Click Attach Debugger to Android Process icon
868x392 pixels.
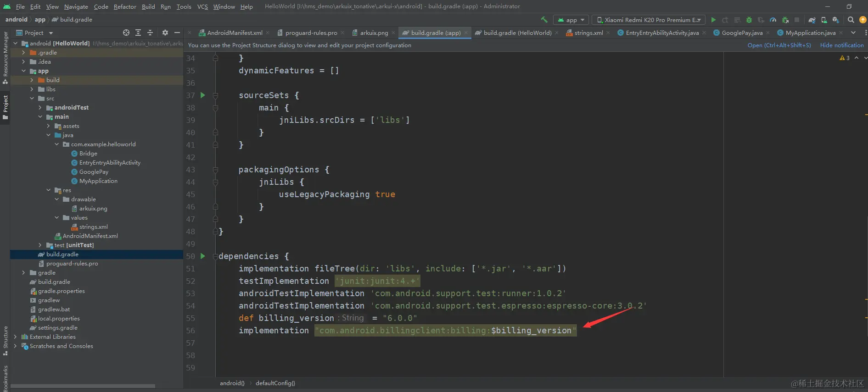tap(785, 20)
